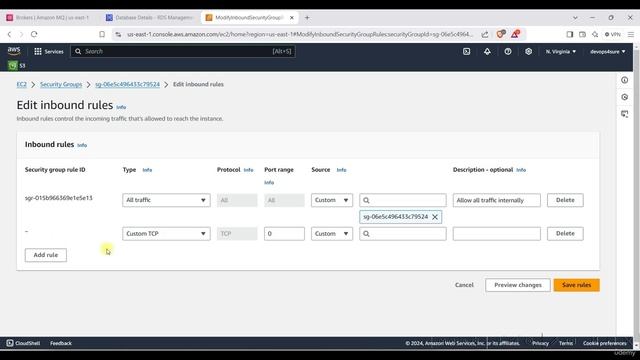The image size is (640, 360).
Task: Open the Custom TCP type dropdown
Action: coord(166,233)
